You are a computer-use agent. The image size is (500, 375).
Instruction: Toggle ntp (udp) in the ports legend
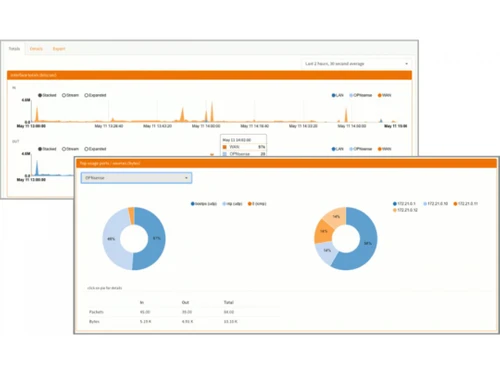point(232,204)
